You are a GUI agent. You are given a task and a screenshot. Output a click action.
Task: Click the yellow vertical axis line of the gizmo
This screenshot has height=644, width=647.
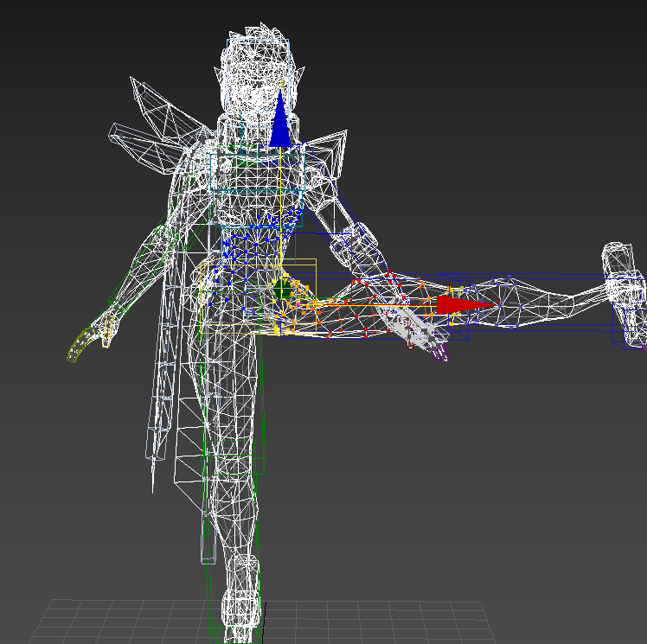pos(280,207)
